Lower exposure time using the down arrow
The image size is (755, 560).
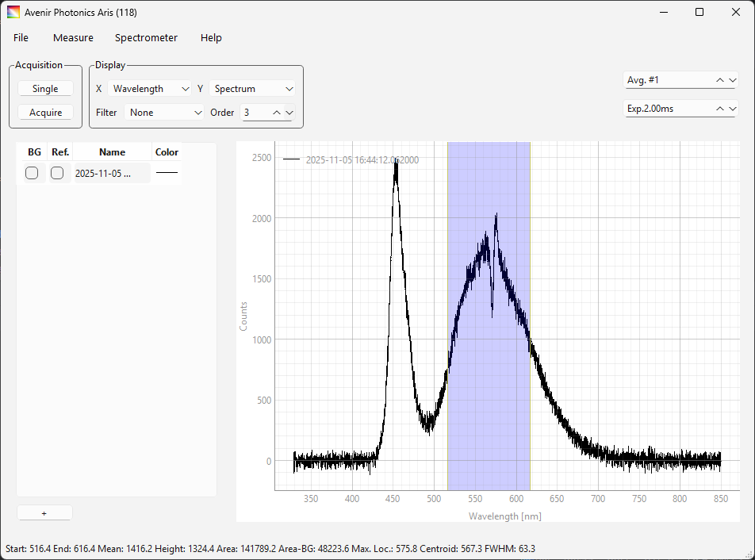tap(732, 109)
